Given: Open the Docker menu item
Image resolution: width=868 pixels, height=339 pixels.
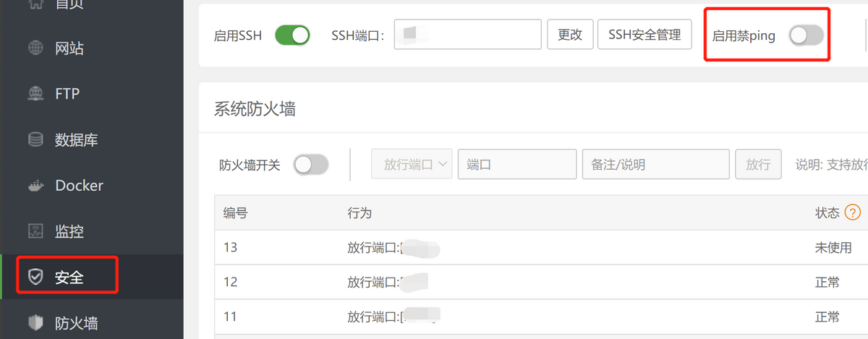Looking at the screenshot, I should click(x=79, y=186).
